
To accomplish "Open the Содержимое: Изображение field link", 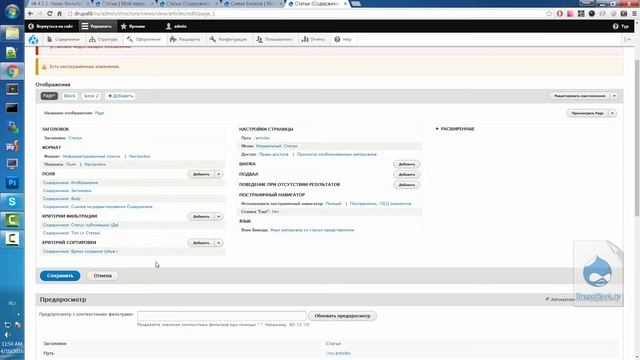I will pos(70,182).
